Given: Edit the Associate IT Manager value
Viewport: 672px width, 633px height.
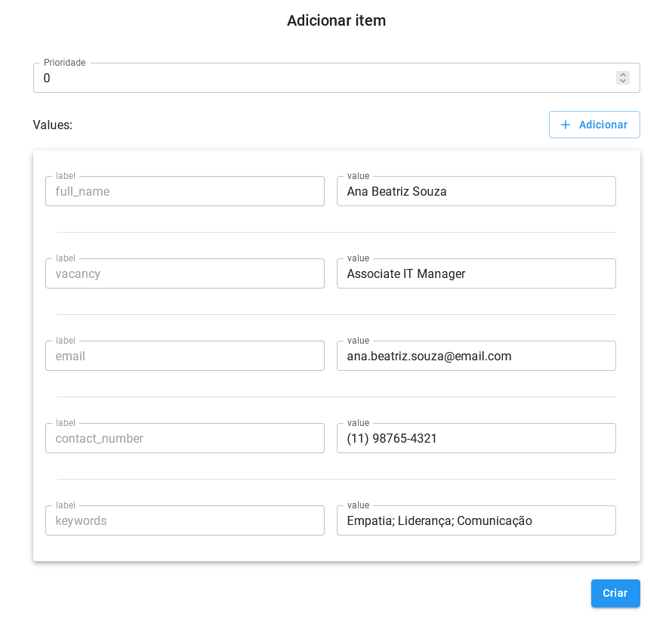Looking at the screenshot, I should pos(476,273).
